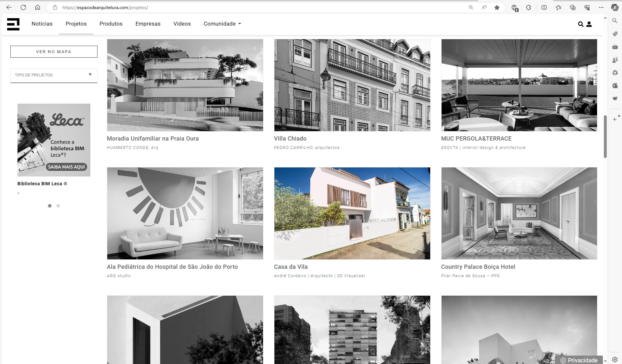Open the Edge sidebar search icon
622x364 pixels.
[615, 21]
